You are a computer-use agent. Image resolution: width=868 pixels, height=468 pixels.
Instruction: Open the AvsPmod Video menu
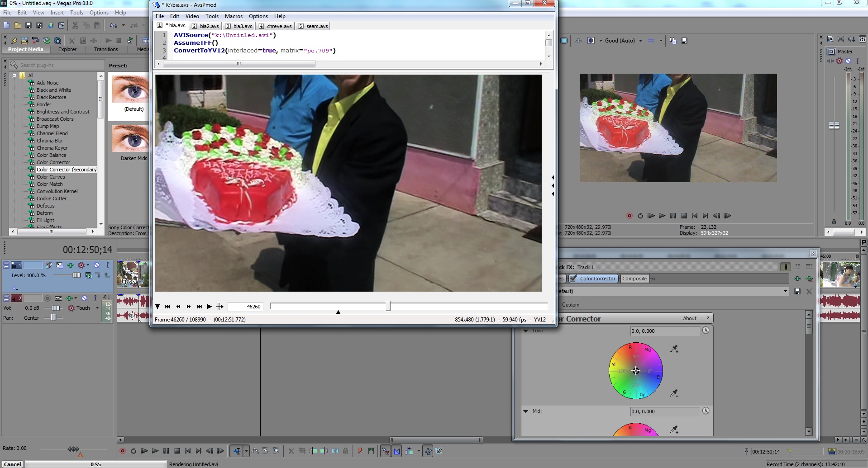[x=192, y=16]
